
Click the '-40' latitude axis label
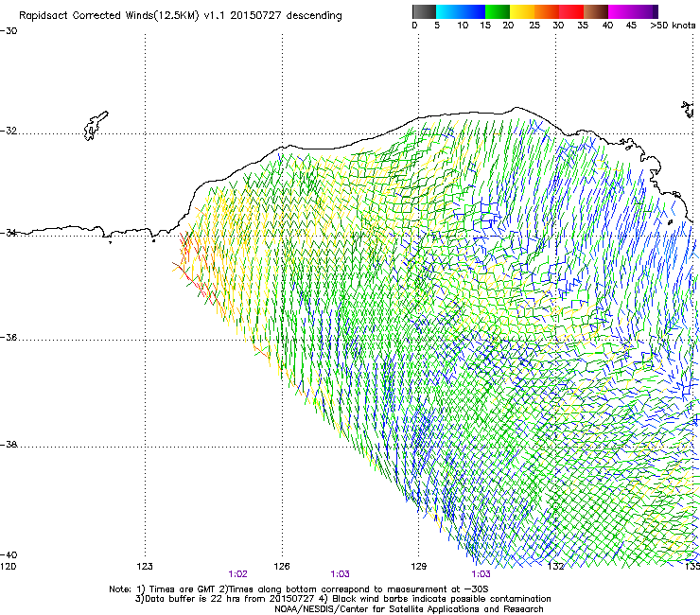9,555
